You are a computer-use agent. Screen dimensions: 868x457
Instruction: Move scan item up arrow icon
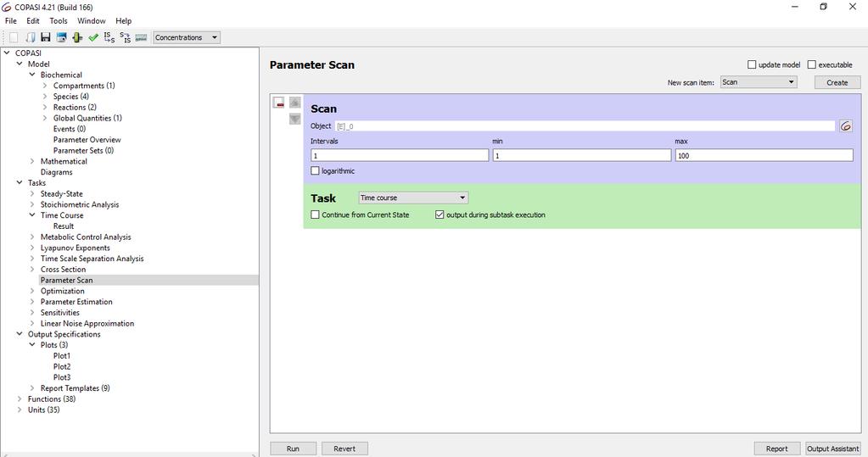point(295,103)
